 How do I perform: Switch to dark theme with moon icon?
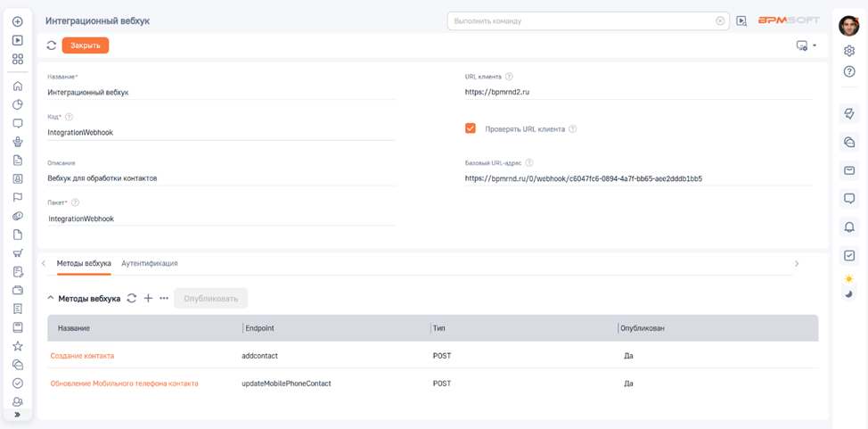pos(848,293)
